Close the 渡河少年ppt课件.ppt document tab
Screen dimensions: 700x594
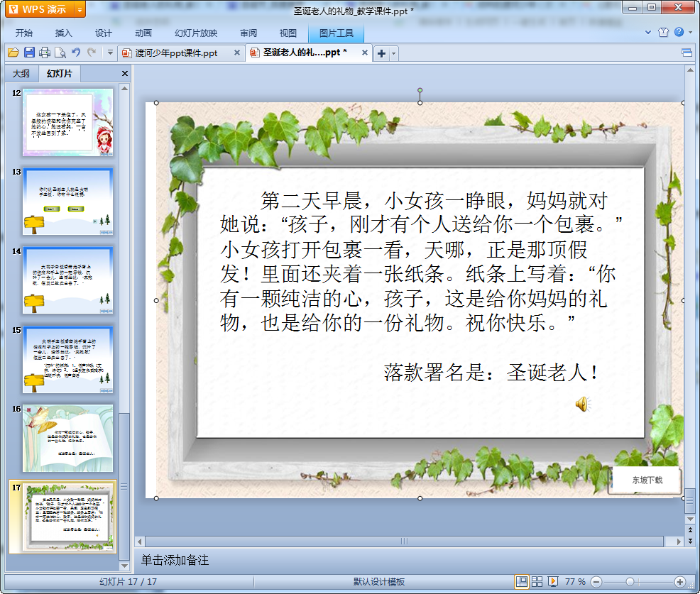[x=236, y=53]
